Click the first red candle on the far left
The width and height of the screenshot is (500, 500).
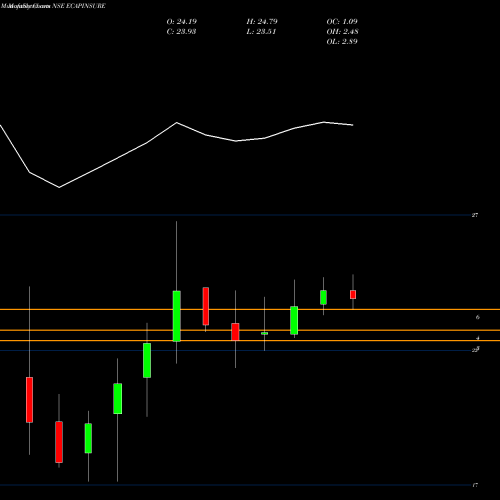click(x=29, y=400)
